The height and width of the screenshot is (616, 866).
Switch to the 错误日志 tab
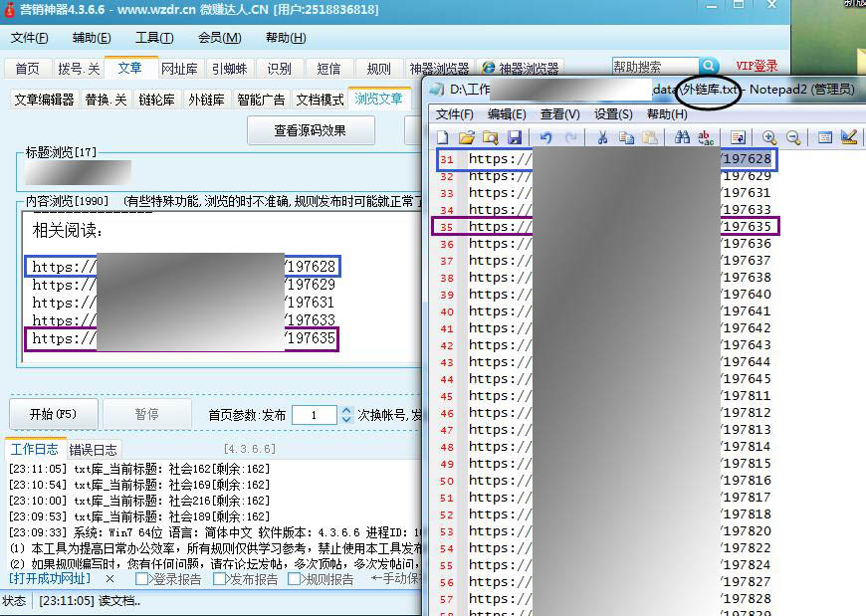tap(94, 449)
